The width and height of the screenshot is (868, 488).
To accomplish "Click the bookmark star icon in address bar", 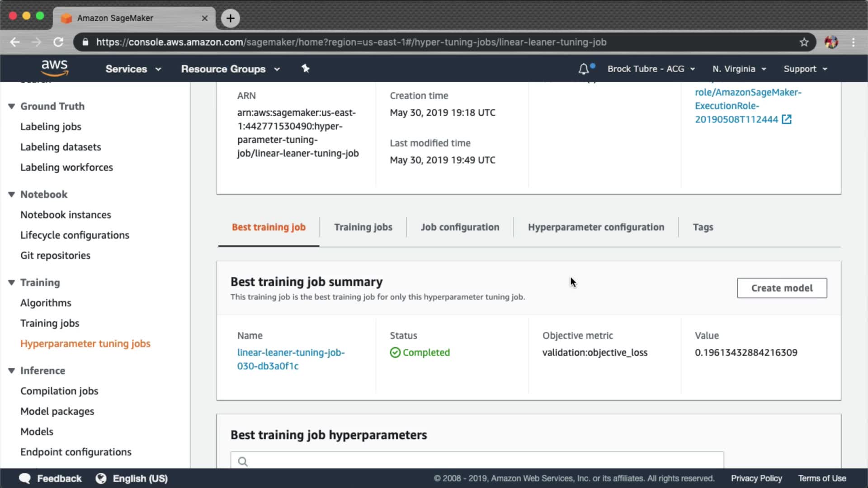I will point(804,42).
